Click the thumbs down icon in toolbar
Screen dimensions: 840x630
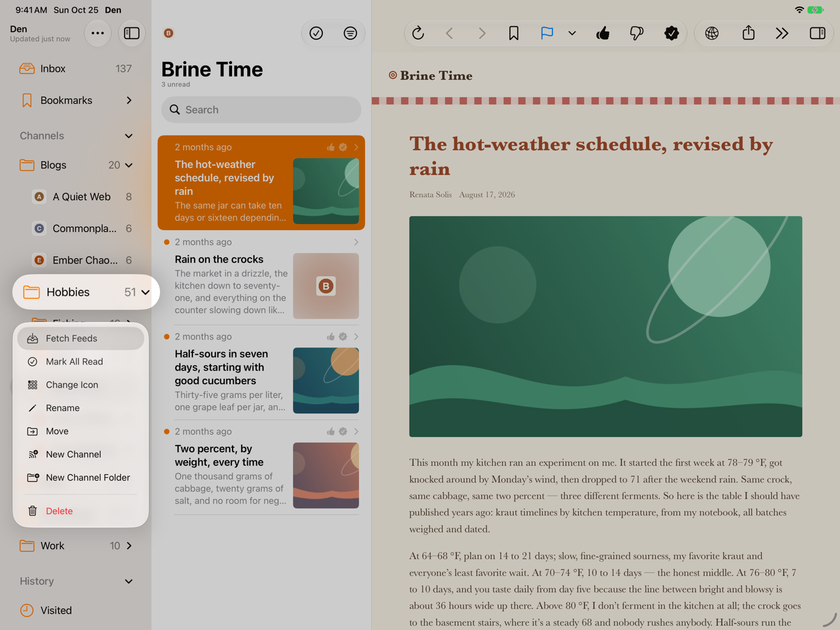pyautogui.click(x=637, y=33)
